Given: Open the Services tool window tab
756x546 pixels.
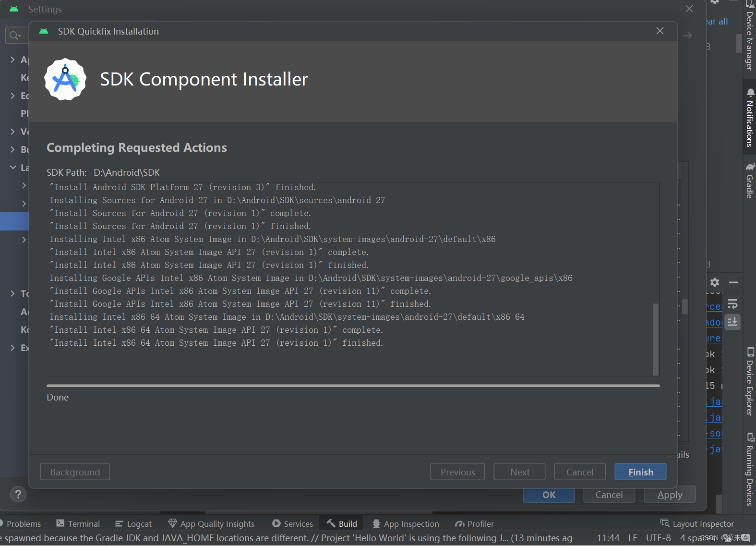Looking at the screenshot, I should coord(292,524).
